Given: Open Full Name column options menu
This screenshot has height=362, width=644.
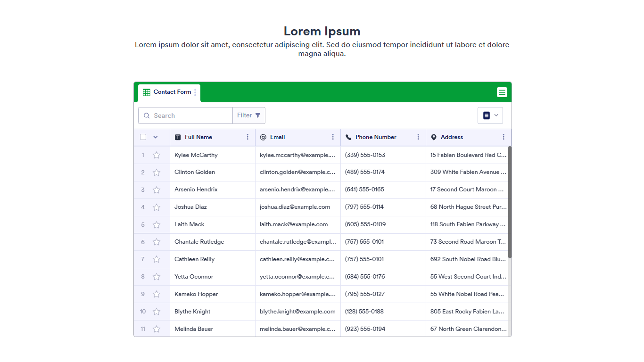Looking at the screenshot, I should (248, 137).
